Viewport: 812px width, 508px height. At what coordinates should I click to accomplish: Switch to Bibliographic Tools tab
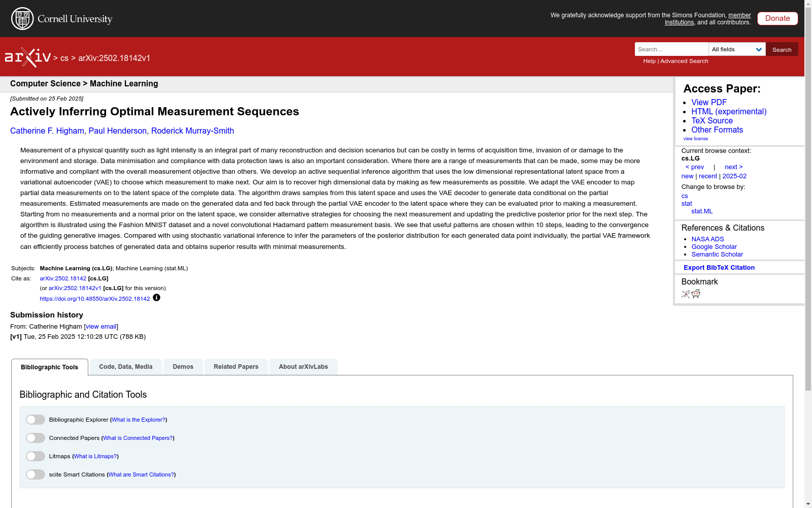point(50,367)
